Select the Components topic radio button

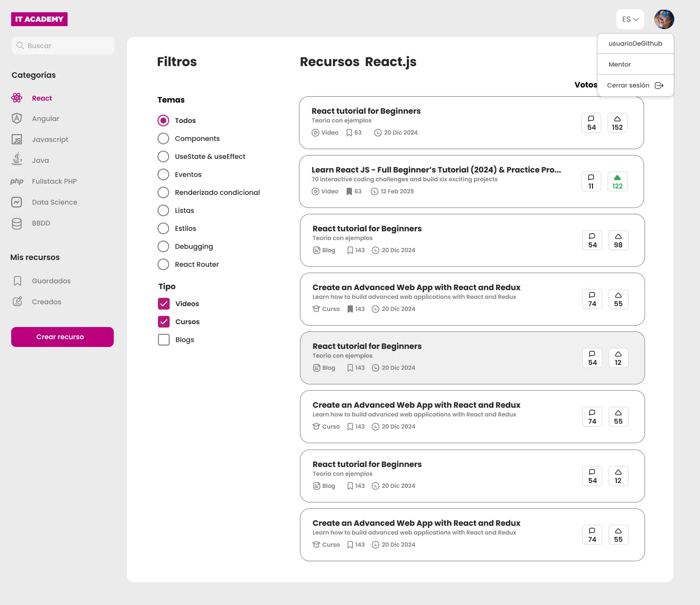(163, 138)
